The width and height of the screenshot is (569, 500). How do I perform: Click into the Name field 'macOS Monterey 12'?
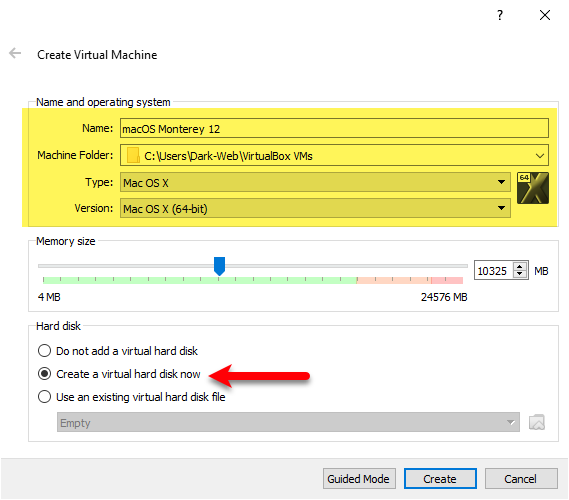point(334,128)
